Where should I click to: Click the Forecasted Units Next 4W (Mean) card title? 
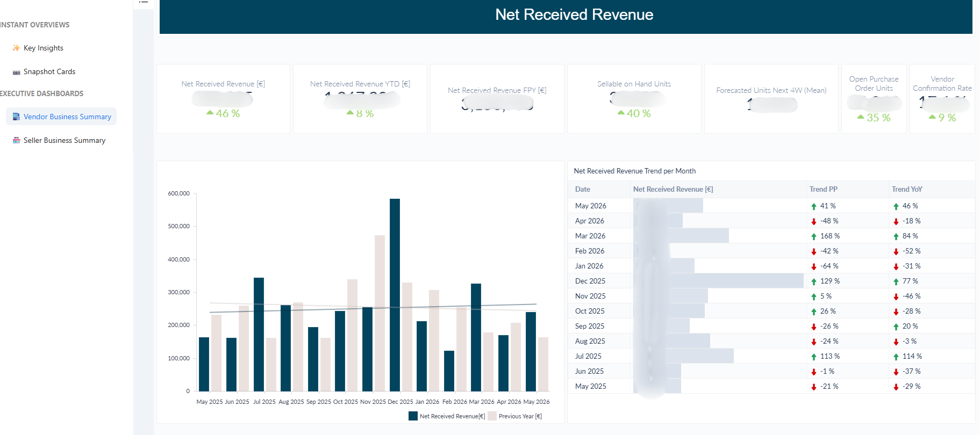pyautogui.click(x=771, y=90)
